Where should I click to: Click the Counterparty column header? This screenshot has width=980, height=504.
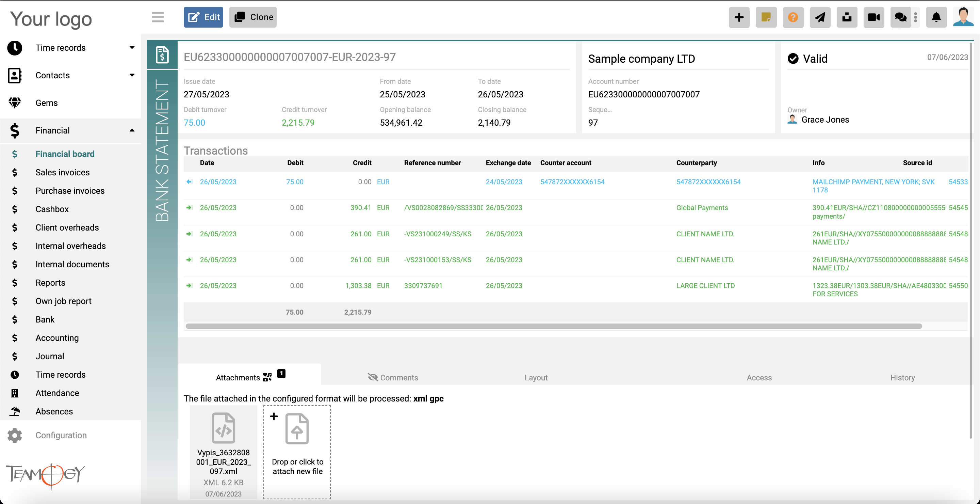[697, 162]
